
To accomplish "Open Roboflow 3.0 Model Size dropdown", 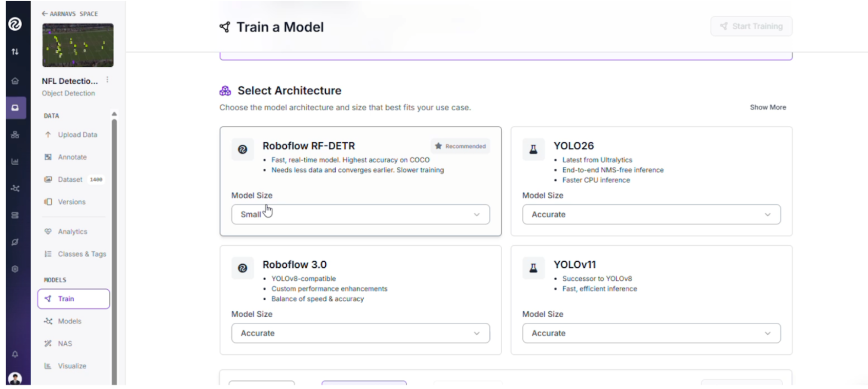I will (x=360, y=333).
